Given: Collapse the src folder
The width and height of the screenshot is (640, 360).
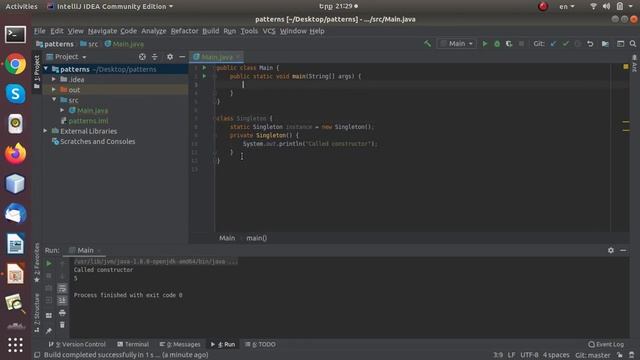Looking at the screenshot, I should (x=54, y=100).
